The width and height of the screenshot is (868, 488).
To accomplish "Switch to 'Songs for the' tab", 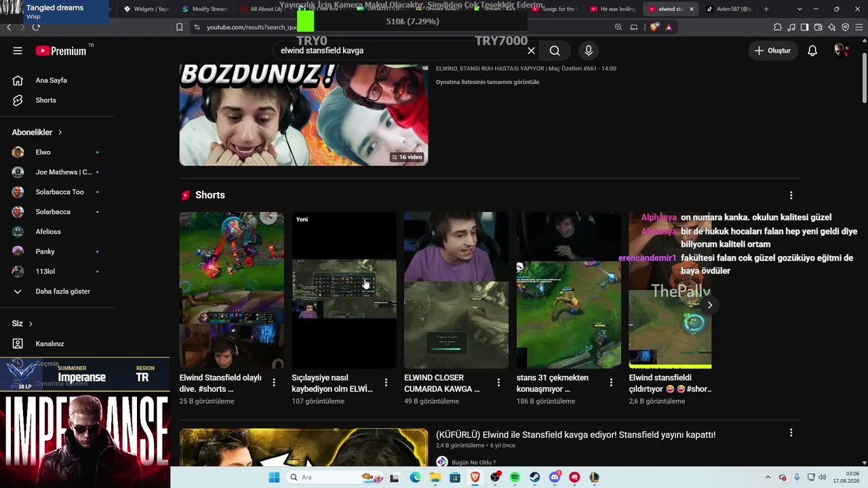I will (555, 9).
